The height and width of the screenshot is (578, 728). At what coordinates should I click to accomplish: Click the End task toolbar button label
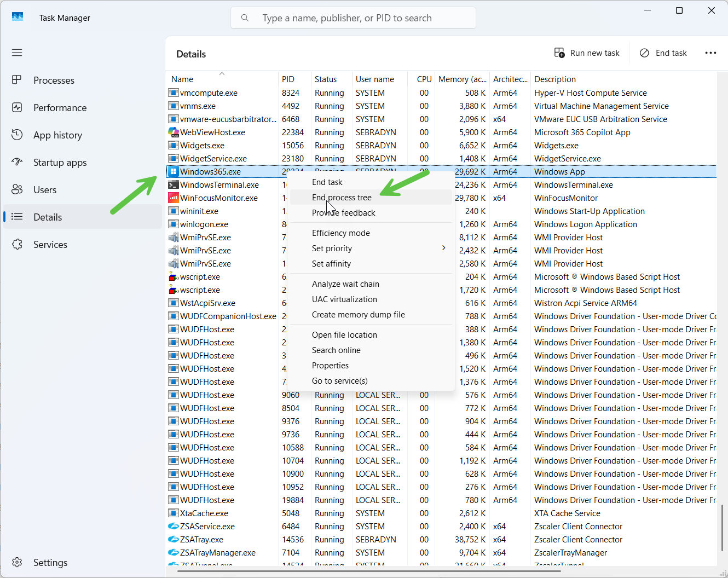click(x=671, y=53)
